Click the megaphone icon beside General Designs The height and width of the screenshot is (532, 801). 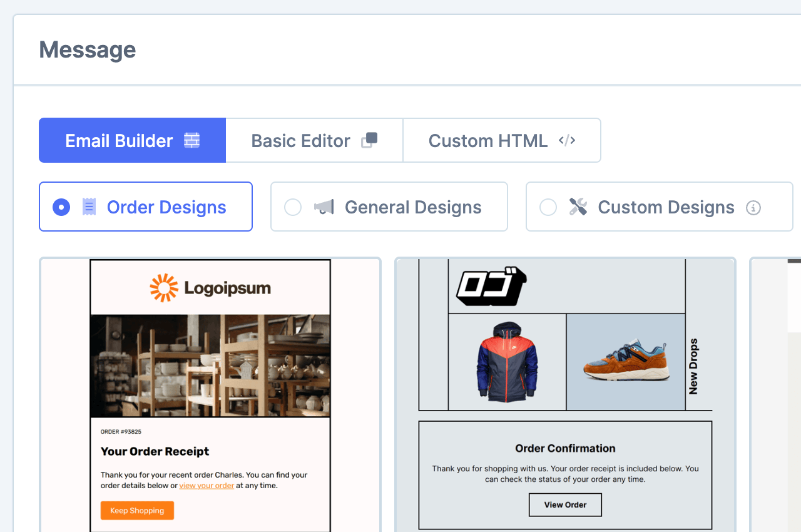(x=324, y=207)
